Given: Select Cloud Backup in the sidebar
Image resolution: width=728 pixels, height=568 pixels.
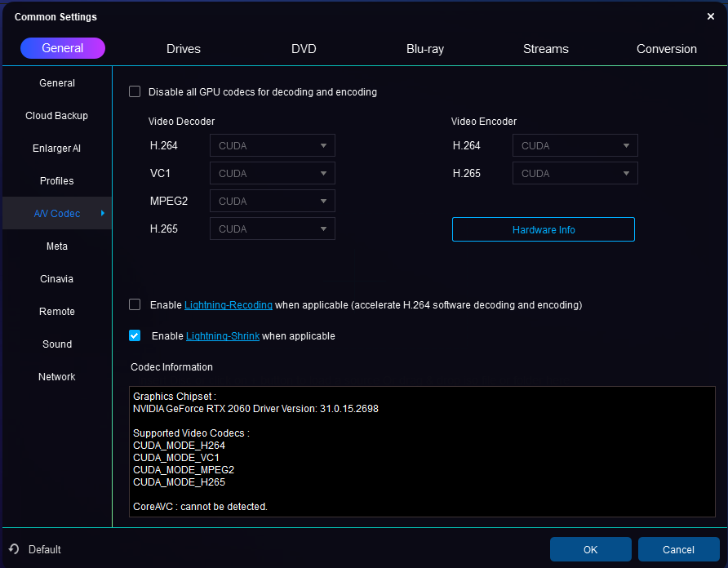Looking at the screenshot, I should pos(57,116).
